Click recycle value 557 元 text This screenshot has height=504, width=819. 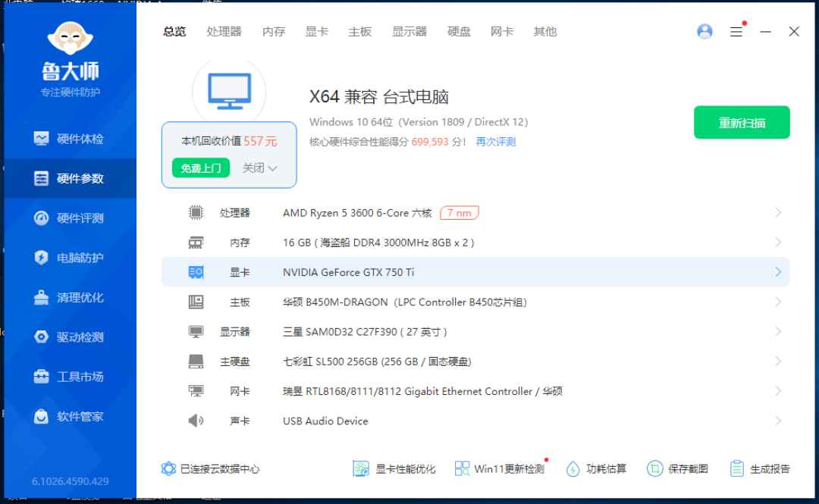pyautogui.click(x=261, y=142)
